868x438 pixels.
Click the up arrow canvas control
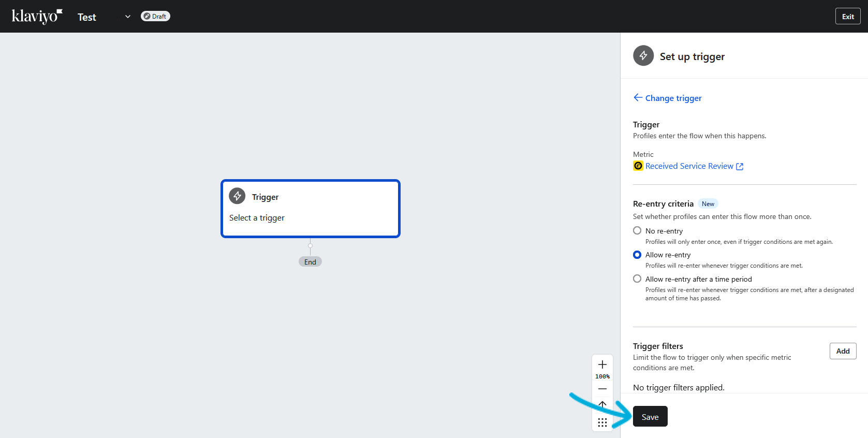pyautogui.click(x=602, y=404)
